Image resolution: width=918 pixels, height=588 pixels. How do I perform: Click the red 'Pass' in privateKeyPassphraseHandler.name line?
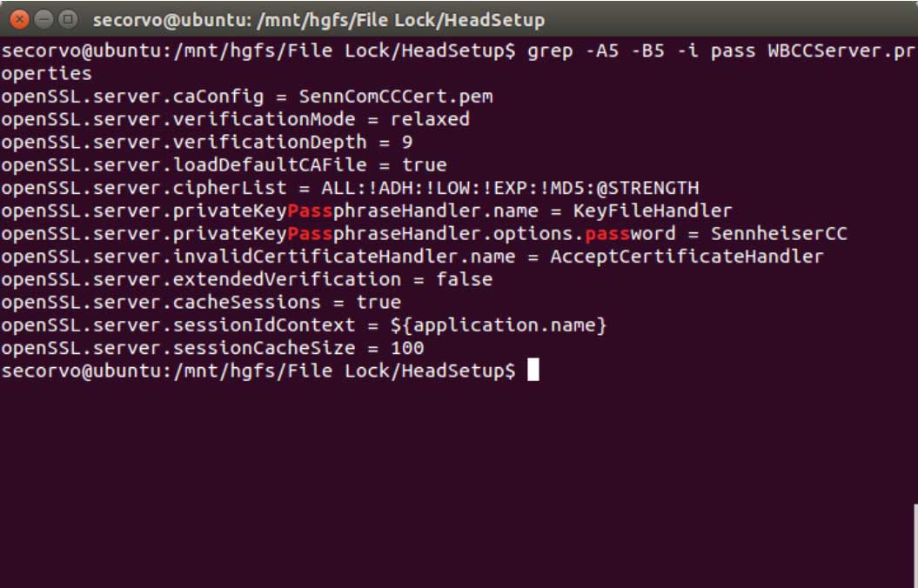pos(310,210)
